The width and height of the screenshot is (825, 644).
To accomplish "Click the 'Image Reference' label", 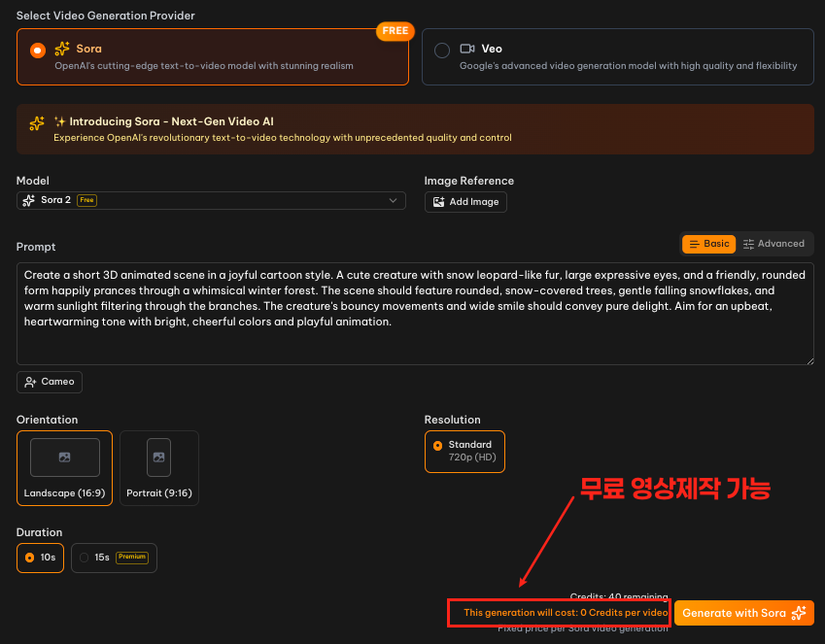I will (468, 181).
